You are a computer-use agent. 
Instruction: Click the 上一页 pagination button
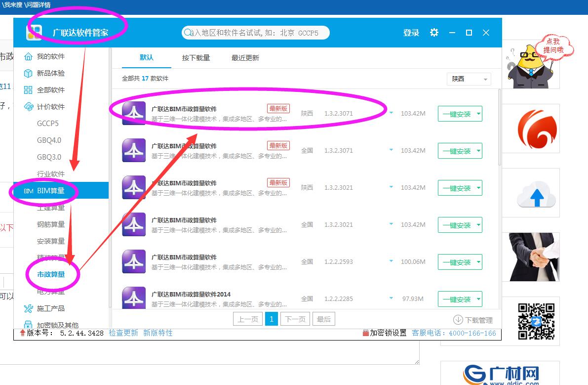pos(248,319)
